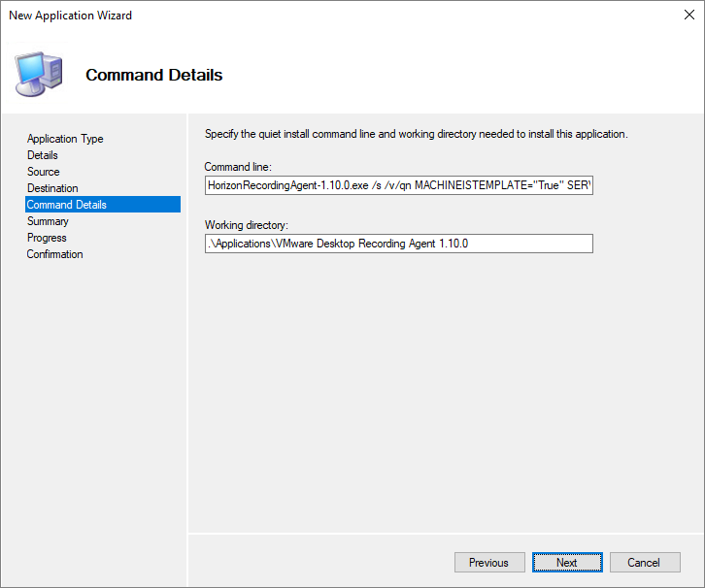Image resolution: width=705 pixels, height=588 pixels.
Task: Open the Source step in sidebar
Action: tap(44, 172)
